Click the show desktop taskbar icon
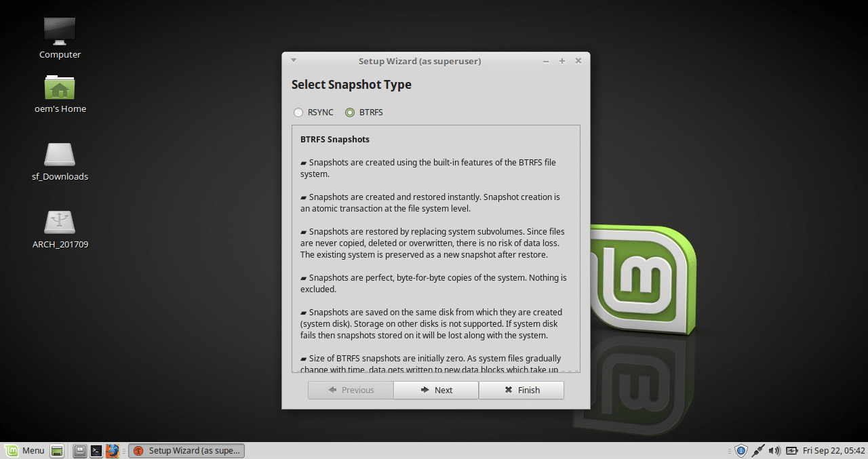This screenshot has width=868, height=459. tap(57, 450)
